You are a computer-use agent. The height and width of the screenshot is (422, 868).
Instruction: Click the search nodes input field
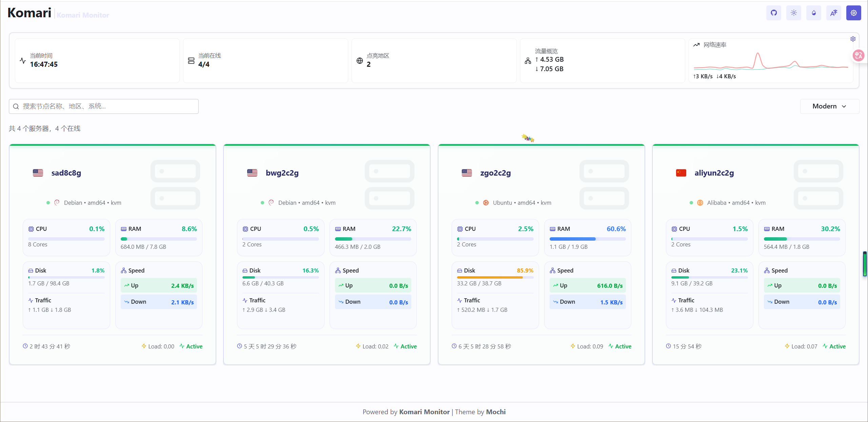click(103, 106)
